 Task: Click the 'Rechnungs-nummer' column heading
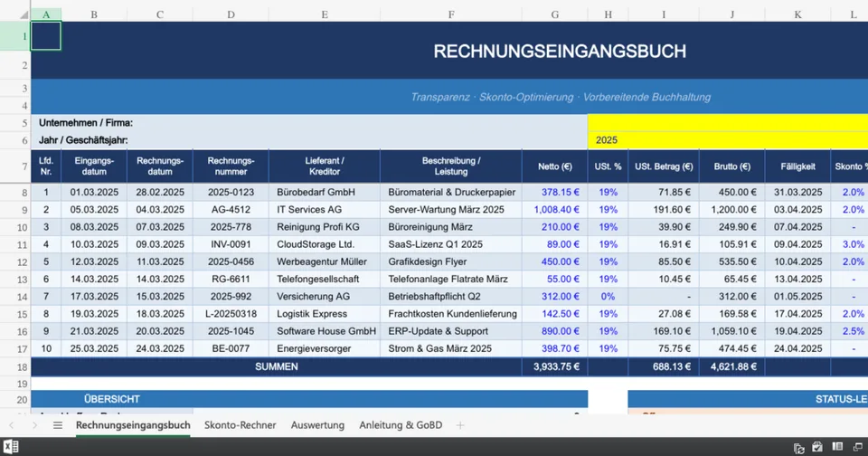coord(231,166)
